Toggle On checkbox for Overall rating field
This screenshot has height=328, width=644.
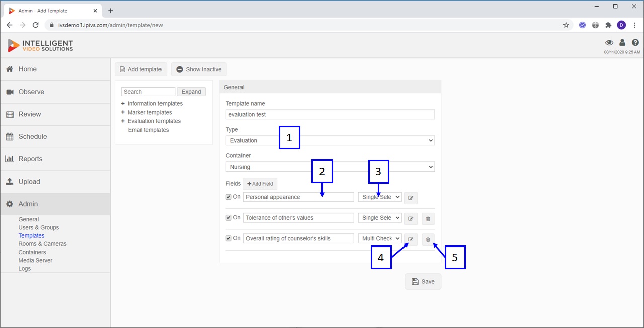coord(229,238)
